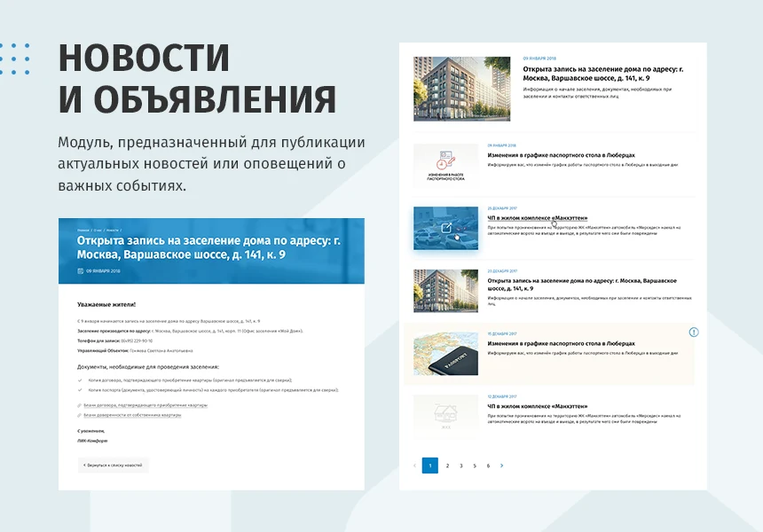Open page 1 in pagination
Screen dimensions: 763x532
coord(430,465)
